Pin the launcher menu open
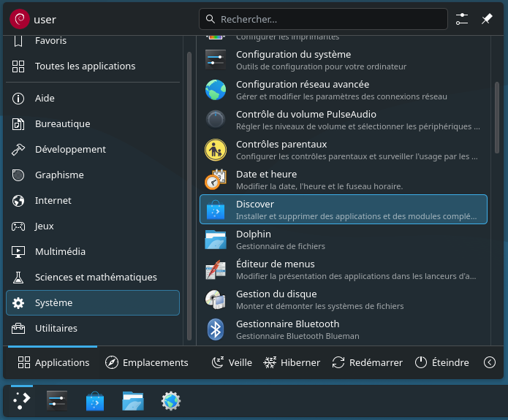Image resolution: width=508 pixels, height=420 pixels. 487,19
